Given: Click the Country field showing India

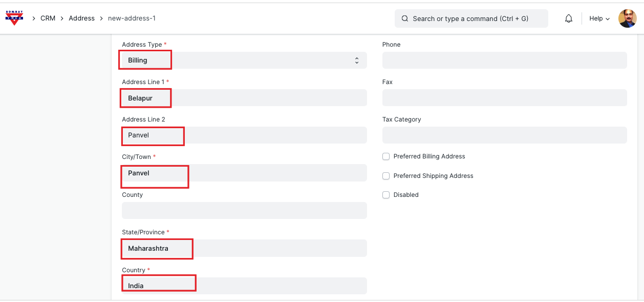Looking at the screenshot, I should coord(244,286).
